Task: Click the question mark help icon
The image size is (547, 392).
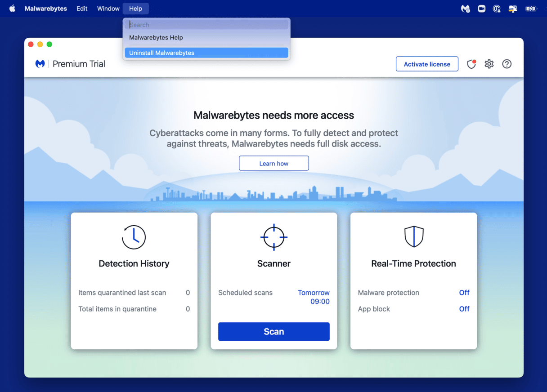Action: (507, 64)
